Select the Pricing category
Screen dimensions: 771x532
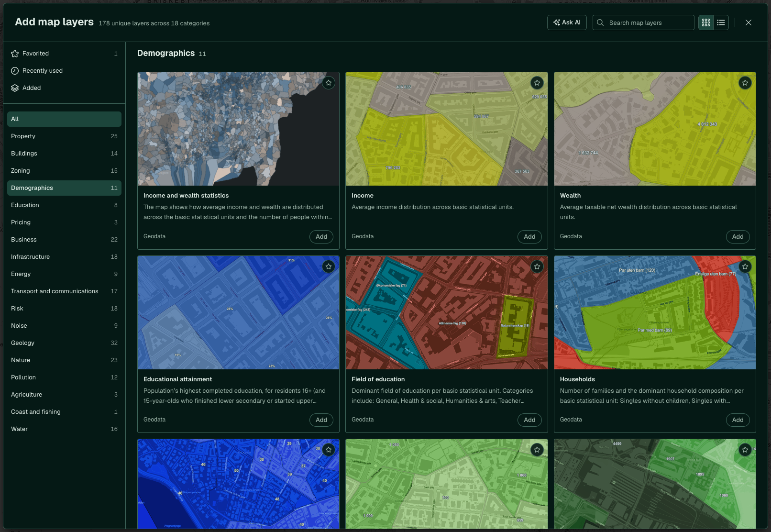(x=64, y=222)
